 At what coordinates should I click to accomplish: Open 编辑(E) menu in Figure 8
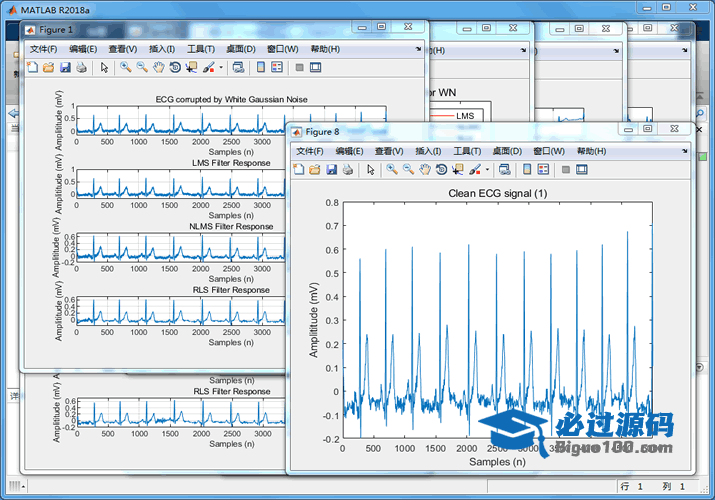[x=349, y=151]
